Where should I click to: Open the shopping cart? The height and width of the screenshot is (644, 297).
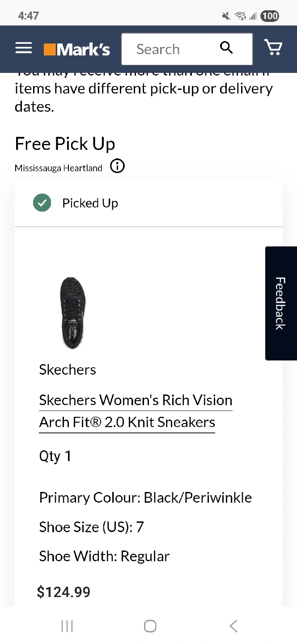tap(273, 47)
